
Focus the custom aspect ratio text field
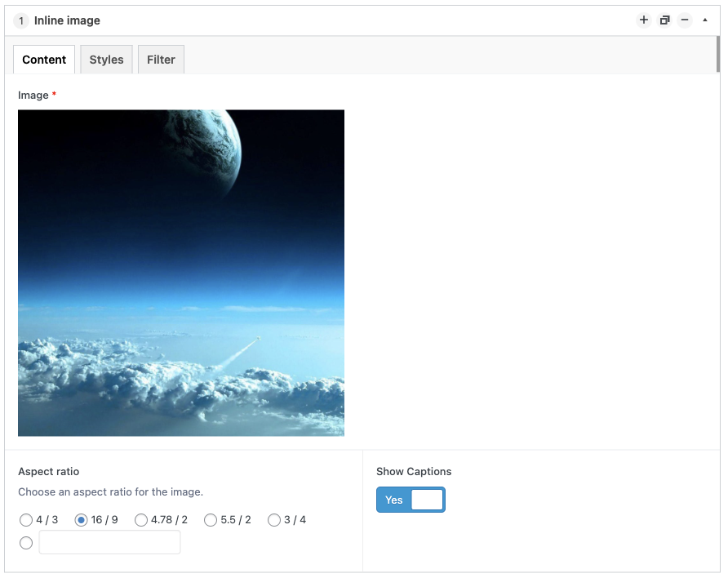click(109, 542)
